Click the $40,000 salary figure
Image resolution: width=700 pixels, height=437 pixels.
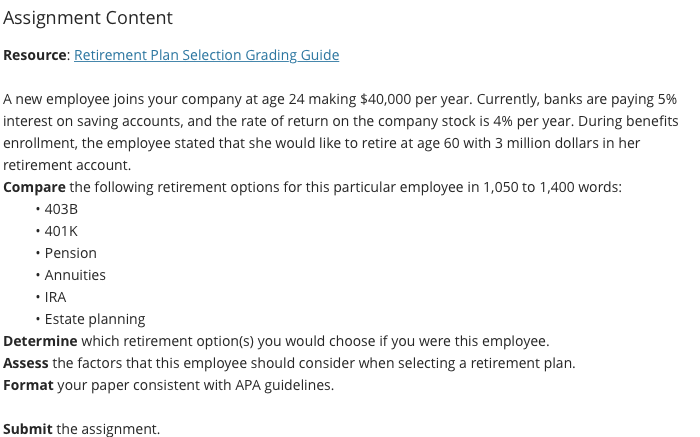[x=385, y=99]
